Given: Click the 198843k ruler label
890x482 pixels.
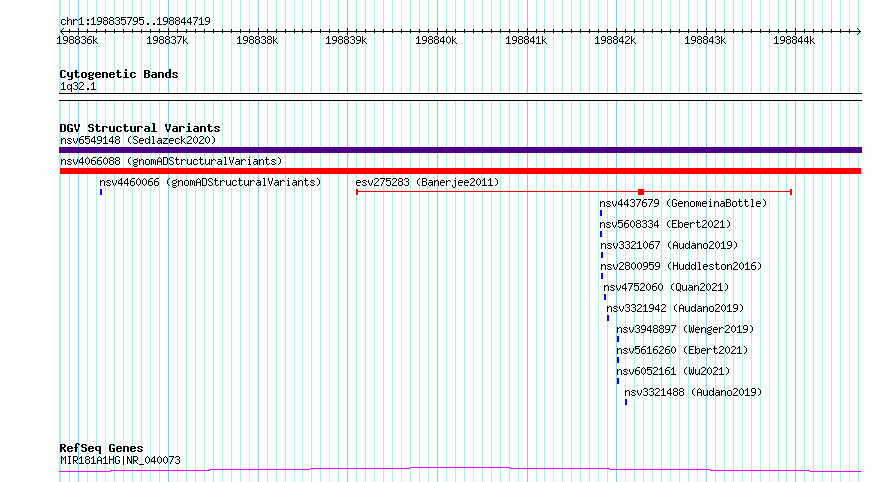Looking at the screenshot, I should click(705, 40).
